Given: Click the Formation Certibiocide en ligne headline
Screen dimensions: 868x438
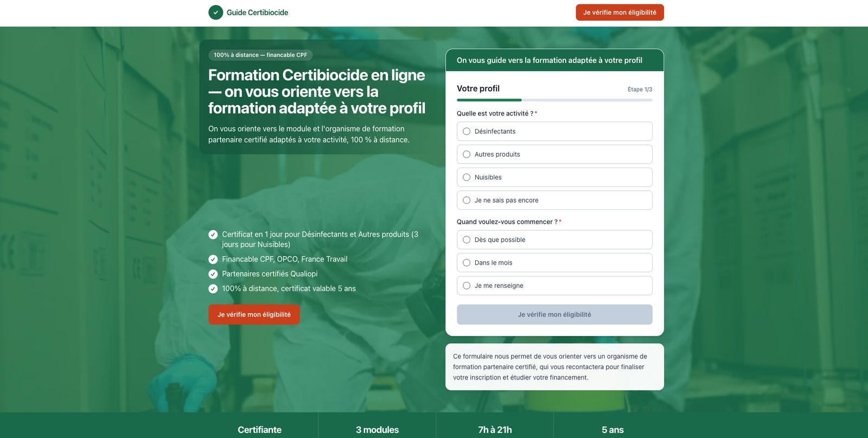Looking at the screenshot, I should click(317, 92).
